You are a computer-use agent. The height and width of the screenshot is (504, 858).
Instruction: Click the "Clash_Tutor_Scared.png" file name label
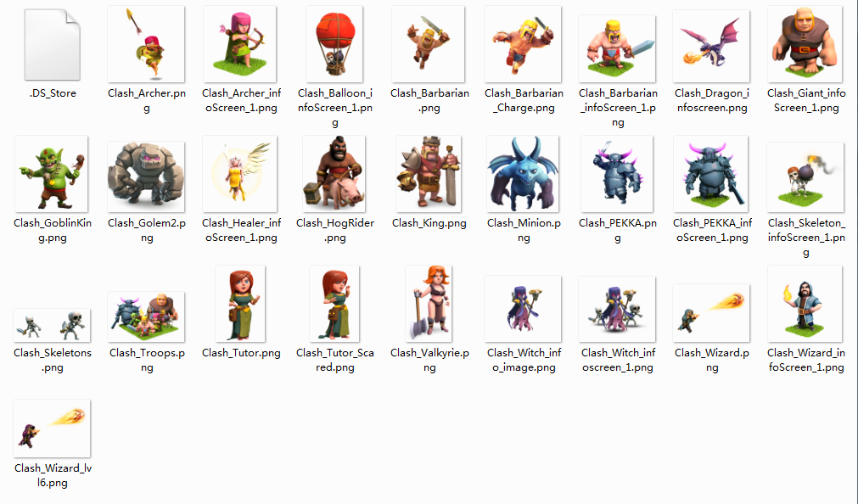(x=335, y=360)
